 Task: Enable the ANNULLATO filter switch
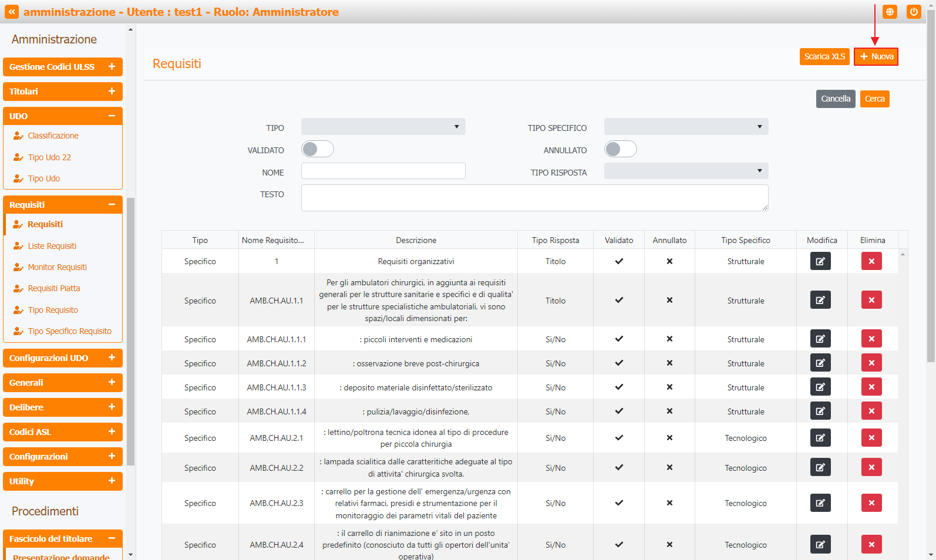(x=620, y=149)
